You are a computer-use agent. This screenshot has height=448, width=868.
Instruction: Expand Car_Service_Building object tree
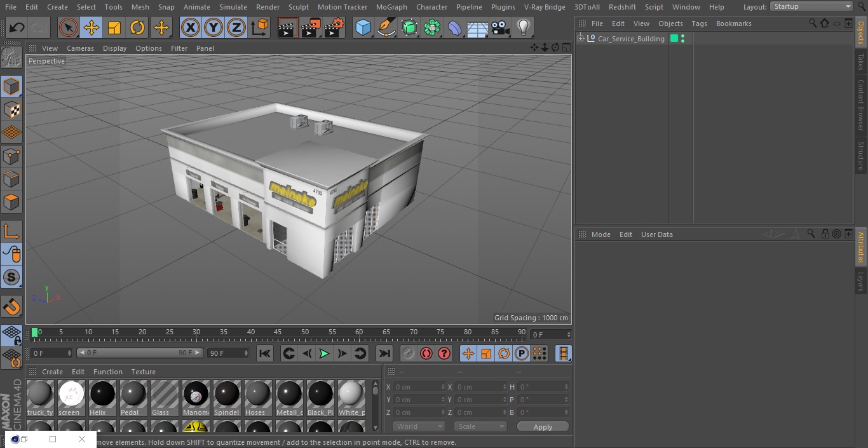pos(580,39)
